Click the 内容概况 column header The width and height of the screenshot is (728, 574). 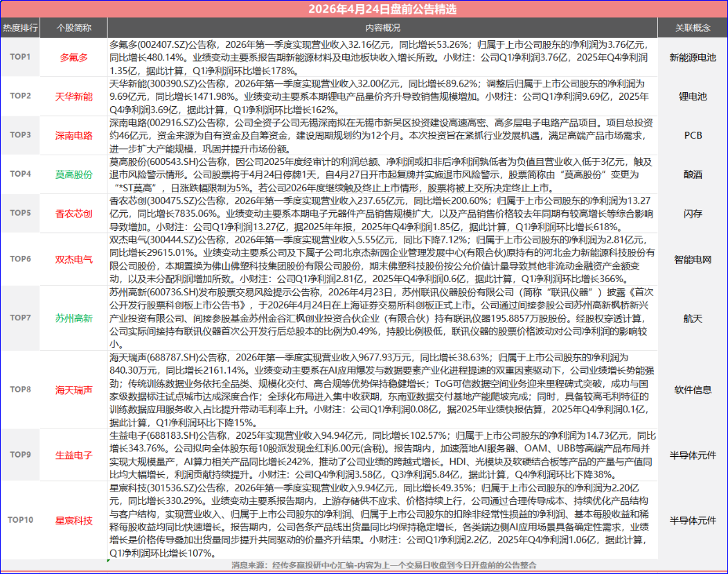(382, 28)
